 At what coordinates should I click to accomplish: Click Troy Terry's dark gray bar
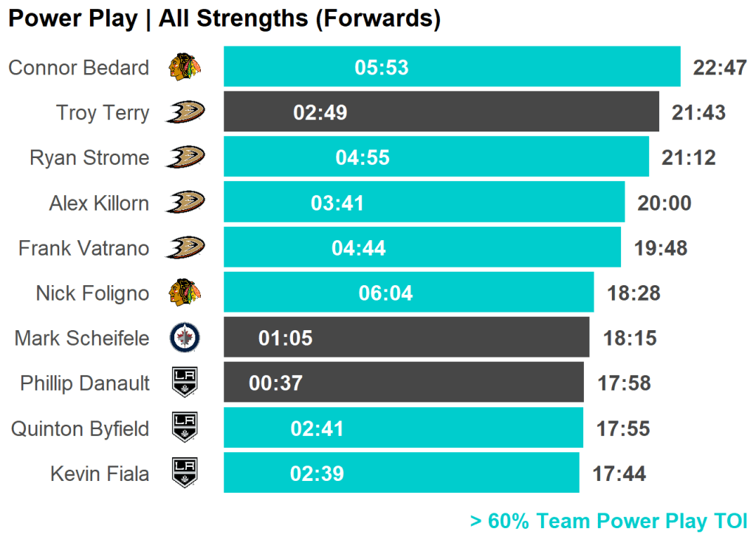point(480,112)
